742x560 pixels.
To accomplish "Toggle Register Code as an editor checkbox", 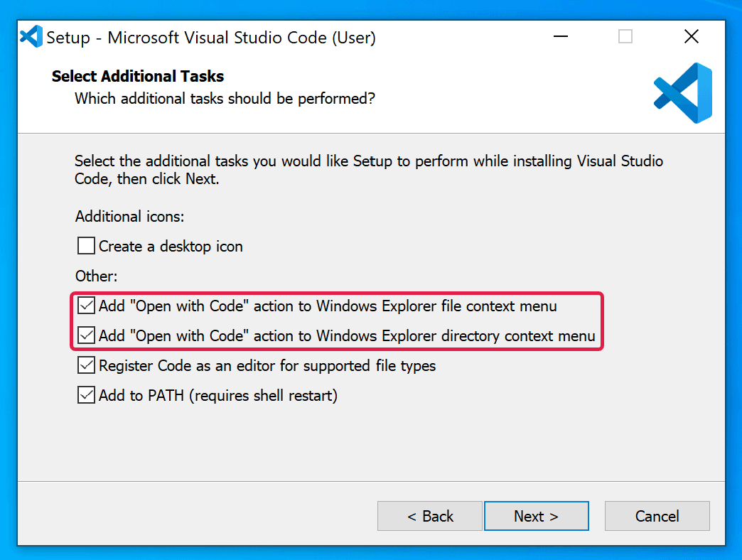I will click(86, 365).
